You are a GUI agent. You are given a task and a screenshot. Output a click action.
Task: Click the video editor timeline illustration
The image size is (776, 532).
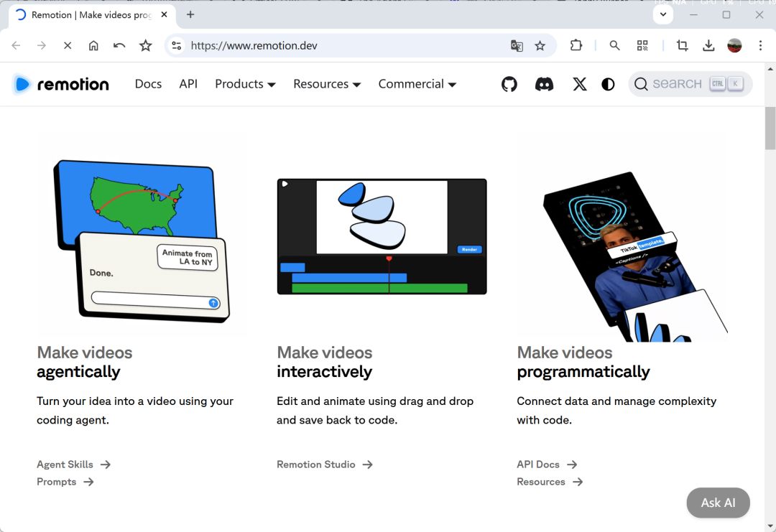click(382, 236)
